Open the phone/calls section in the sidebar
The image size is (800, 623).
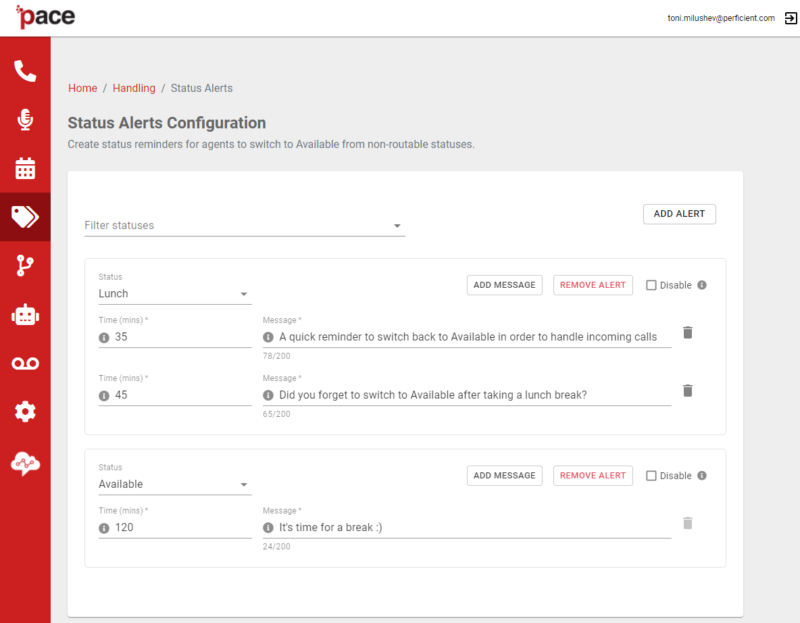tap(25, 70)
